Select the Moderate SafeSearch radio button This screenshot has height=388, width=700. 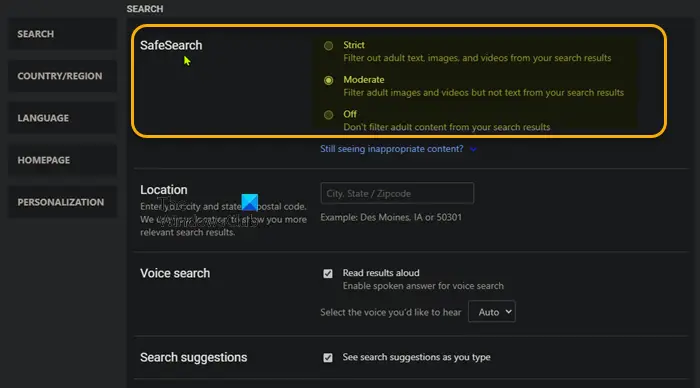(329, 80)
